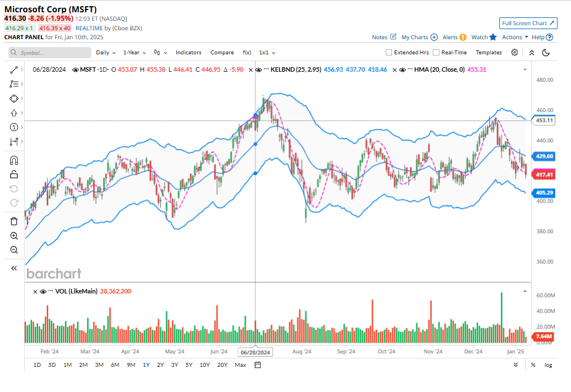Click the lock drawings padlock icon

tap(14, 175)
